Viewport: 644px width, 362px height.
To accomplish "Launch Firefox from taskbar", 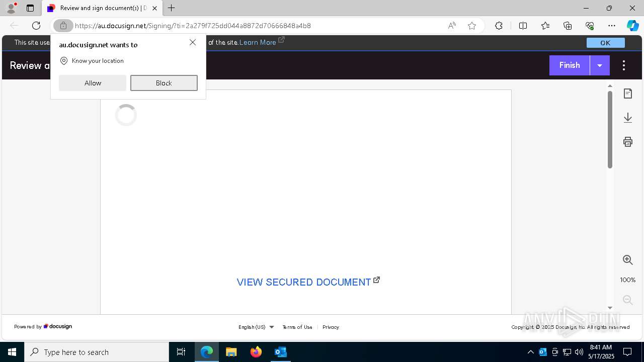I will 256,352.
